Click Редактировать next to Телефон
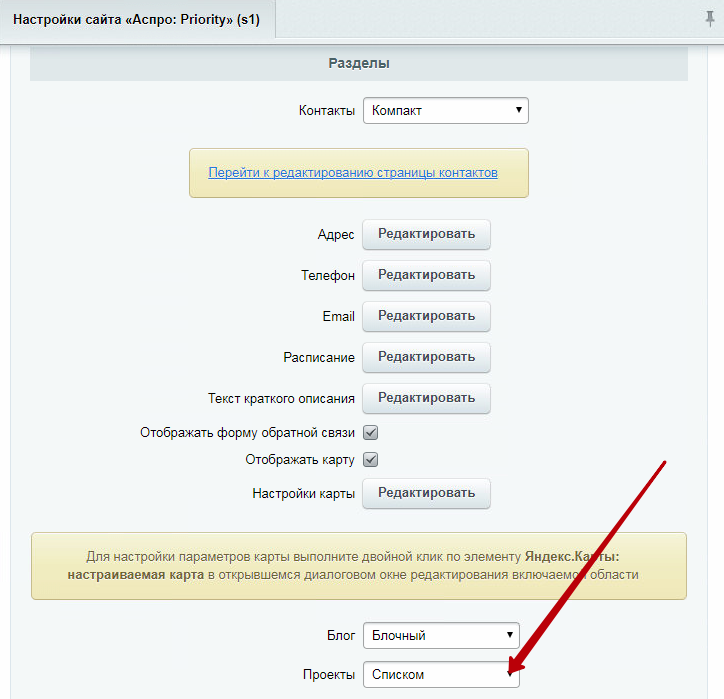Screen dimensions: 724x699 point(426,275)
